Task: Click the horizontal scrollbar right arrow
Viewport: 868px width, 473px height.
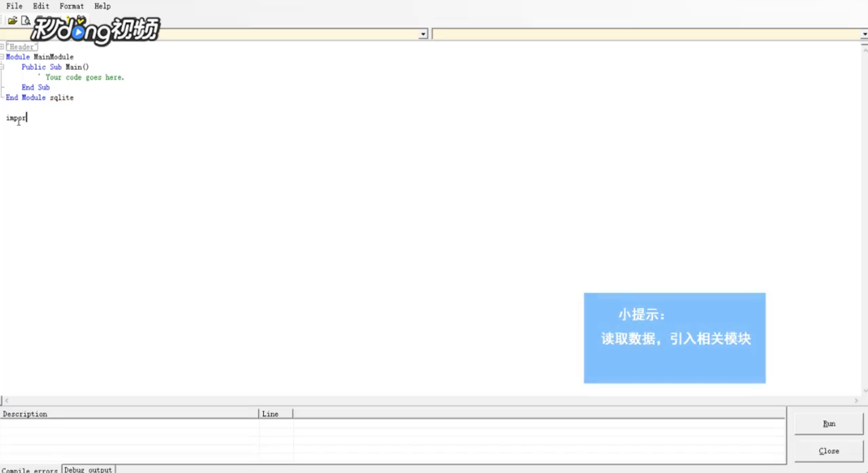Action: pos(856,401)
